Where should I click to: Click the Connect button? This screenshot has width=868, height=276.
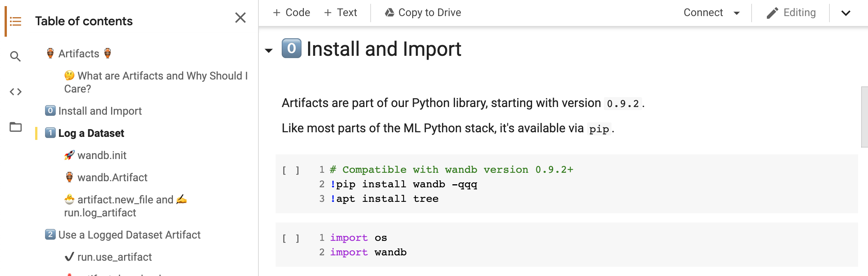tap(703, 13)
